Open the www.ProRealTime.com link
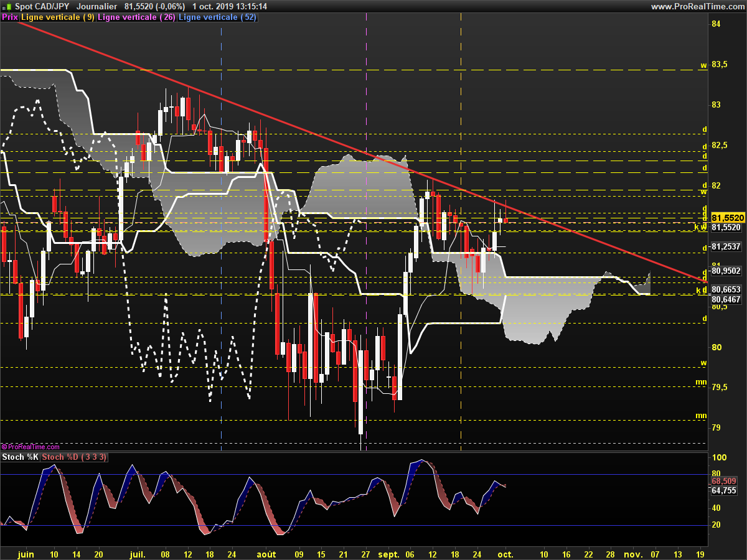Image resolution: width=747 pixels, height=560 pixels. (x=698, y=6)
